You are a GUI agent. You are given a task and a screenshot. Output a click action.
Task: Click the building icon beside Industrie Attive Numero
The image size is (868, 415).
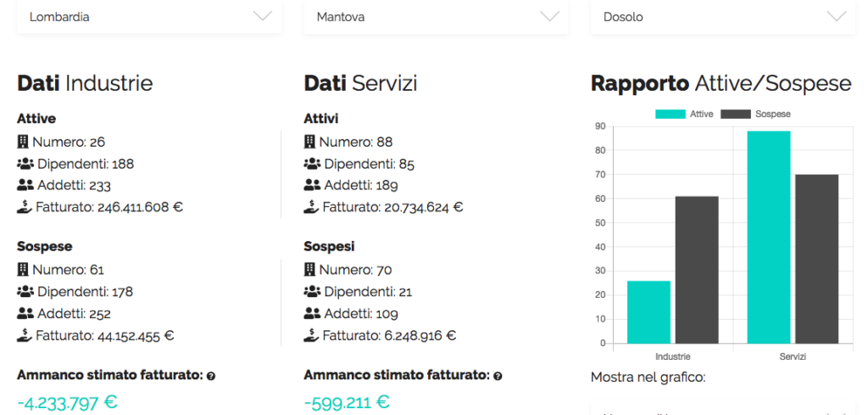(23, 142)
